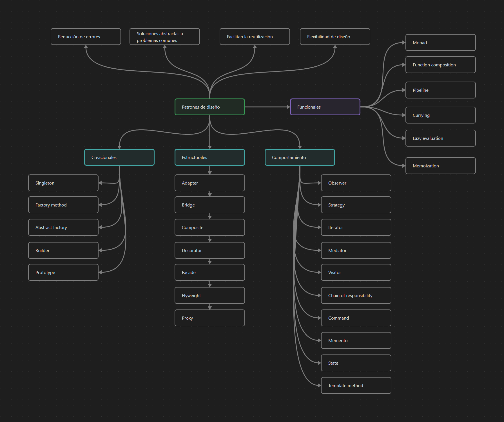Click the Adapter node
504x422 pixels.
pyautogui.click(x=210, y=183)
